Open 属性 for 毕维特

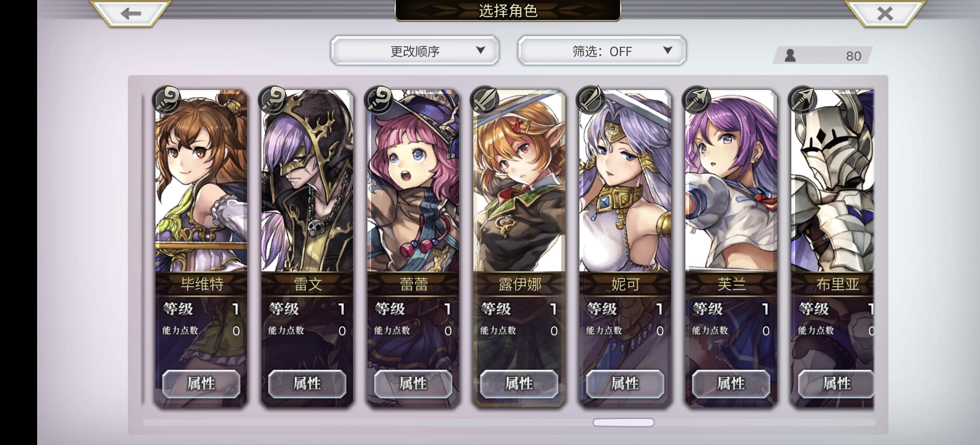[x=201, y=384]
